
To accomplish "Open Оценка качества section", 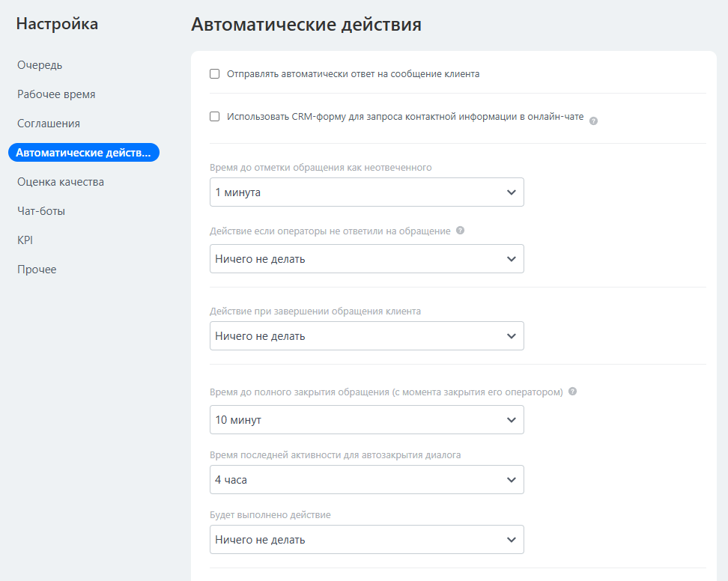I will click(x=61, y=182).
